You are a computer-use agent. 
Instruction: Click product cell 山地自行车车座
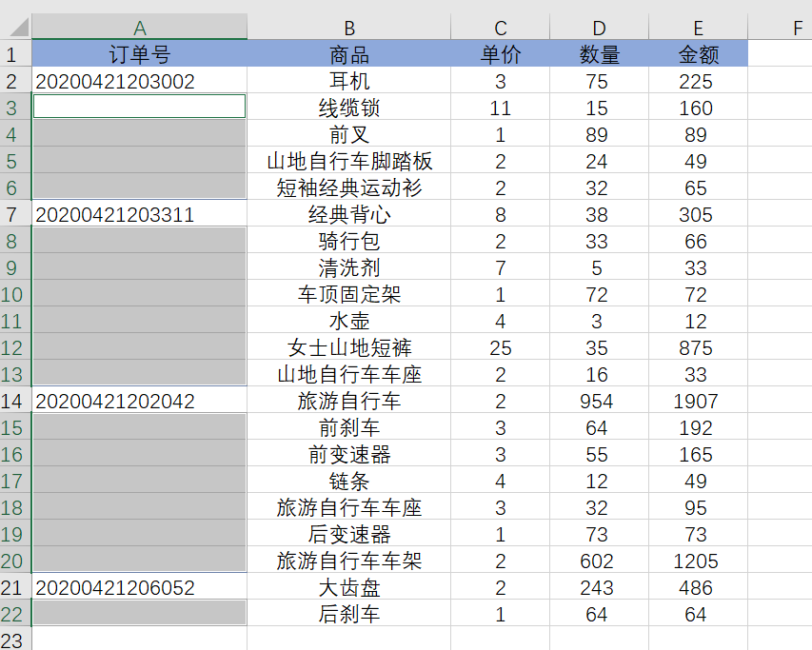coord(349,374)
